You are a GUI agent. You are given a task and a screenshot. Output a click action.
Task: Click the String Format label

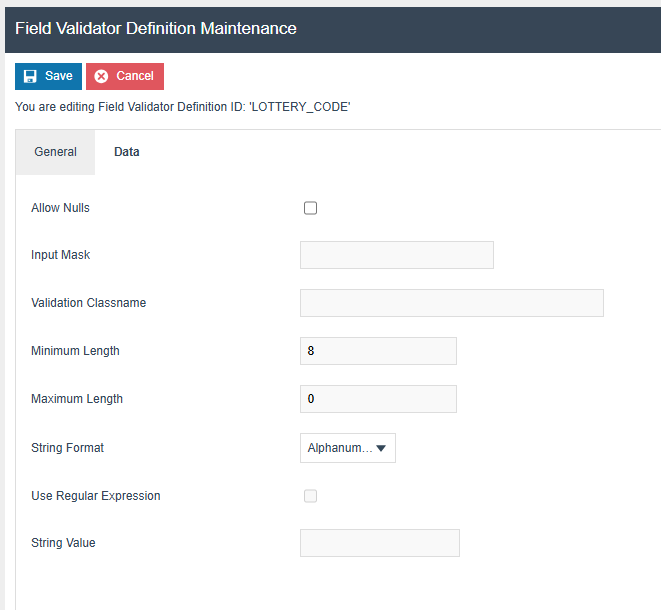(67, 448)
